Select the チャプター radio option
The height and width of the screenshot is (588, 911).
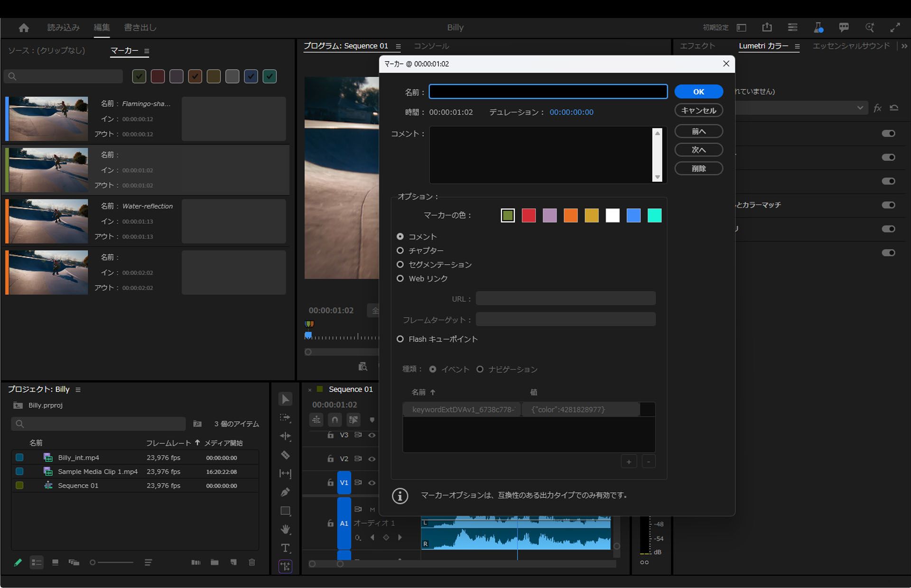click(400, 250)
